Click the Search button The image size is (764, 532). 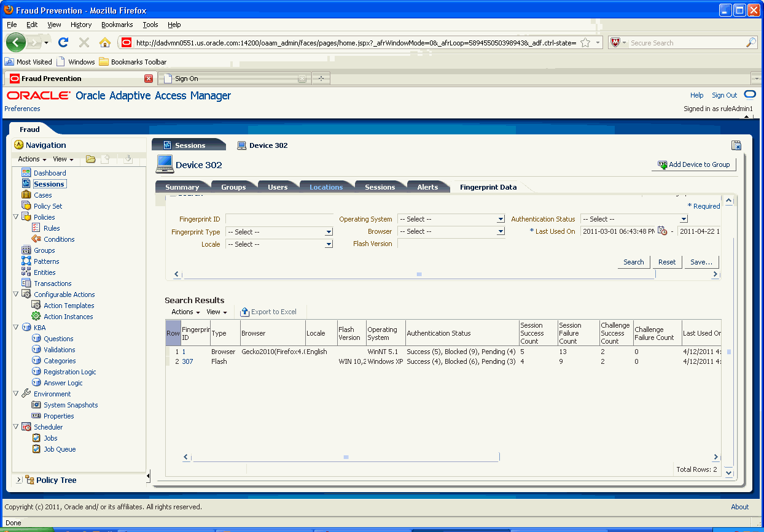click(634, 261)
